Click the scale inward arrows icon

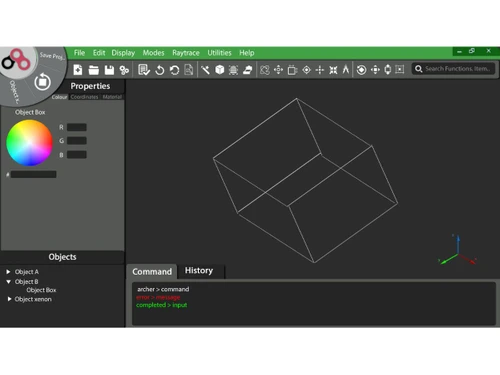click(333, 70)
